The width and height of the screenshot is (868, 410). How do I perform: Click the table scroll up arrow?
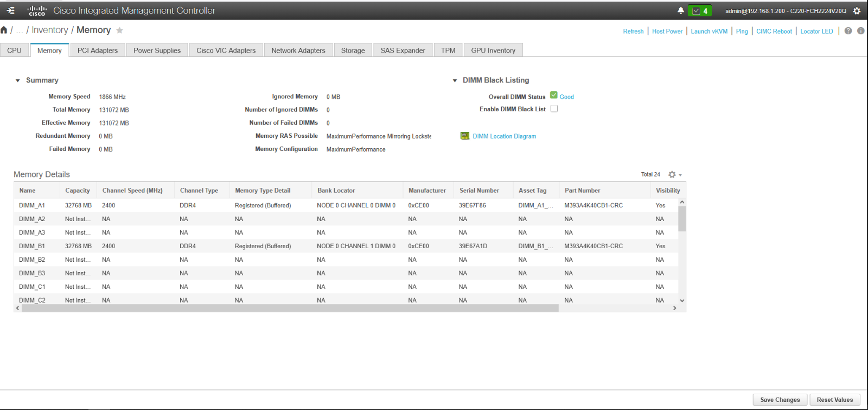tap(682, 202)
